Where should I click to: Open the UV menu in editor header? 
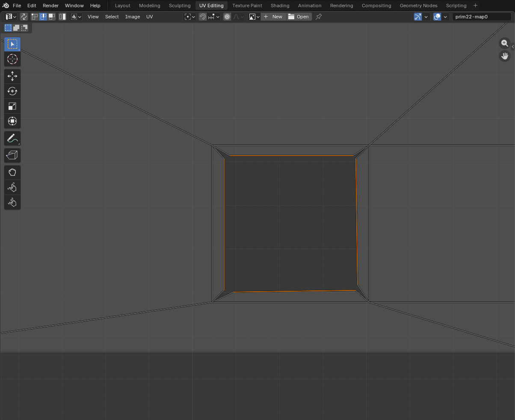pos(149,17)
